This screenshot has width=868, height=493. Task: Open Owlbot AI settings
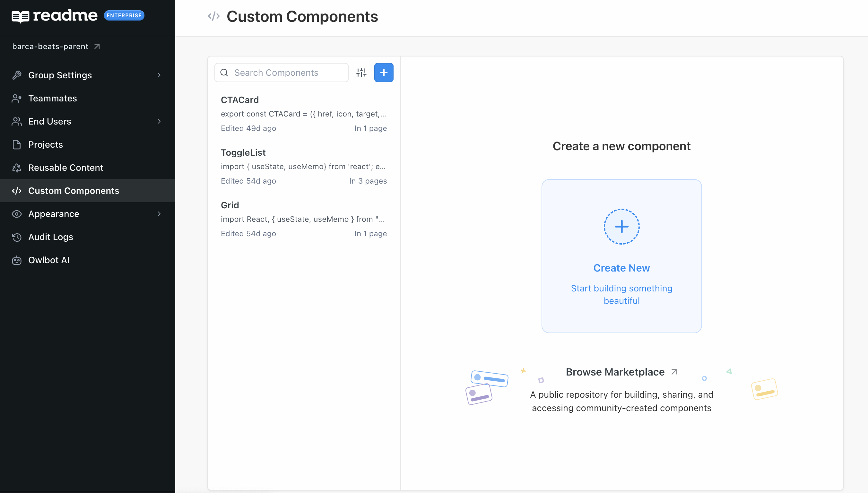pos(87,260)
